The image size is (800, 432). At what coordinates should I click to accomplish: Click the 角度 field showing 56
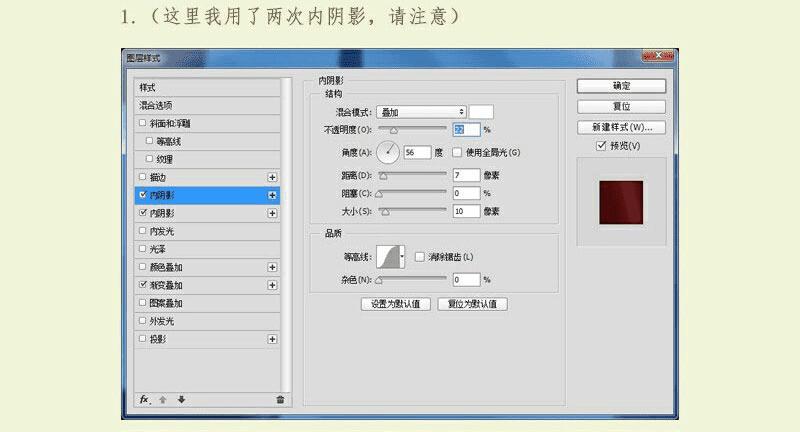pyautogui.click(x=417, y=152)
